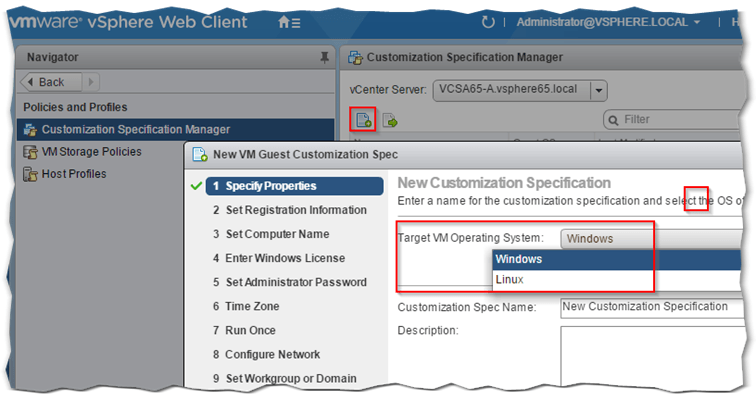Choose Linux from the OS list
Viewport: 756px width, 401px height.
(x=617, y=280)
